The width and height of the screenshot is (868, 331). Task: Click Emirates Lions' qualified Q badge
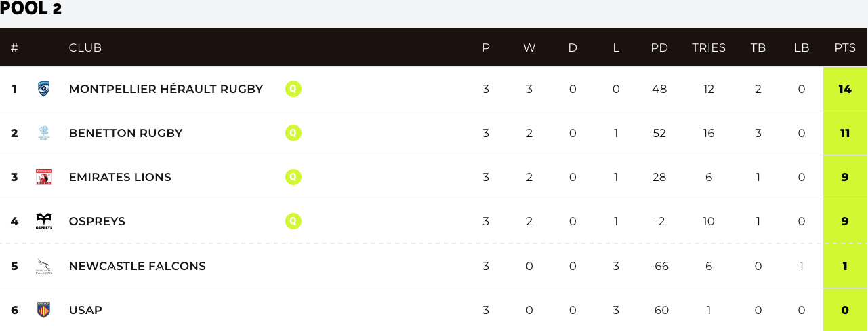[293, 177]
